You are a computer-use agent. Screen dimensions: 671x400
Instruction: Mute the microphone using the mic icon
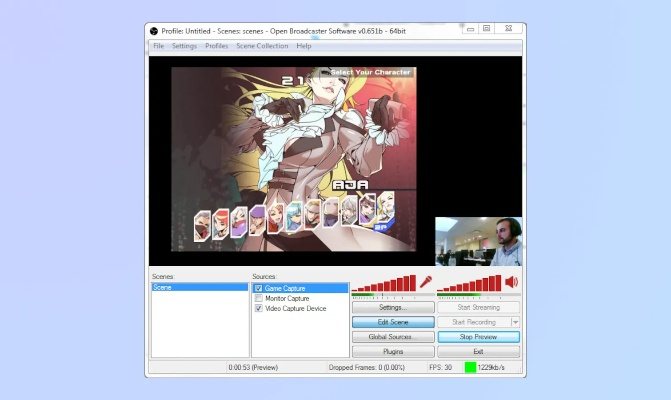[x=426, y=282]
